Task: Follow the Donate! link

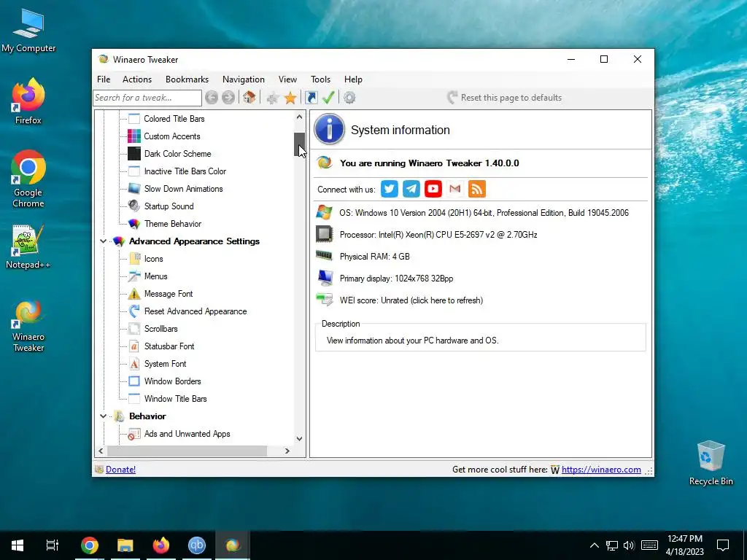Action: (x=120, y=470)
